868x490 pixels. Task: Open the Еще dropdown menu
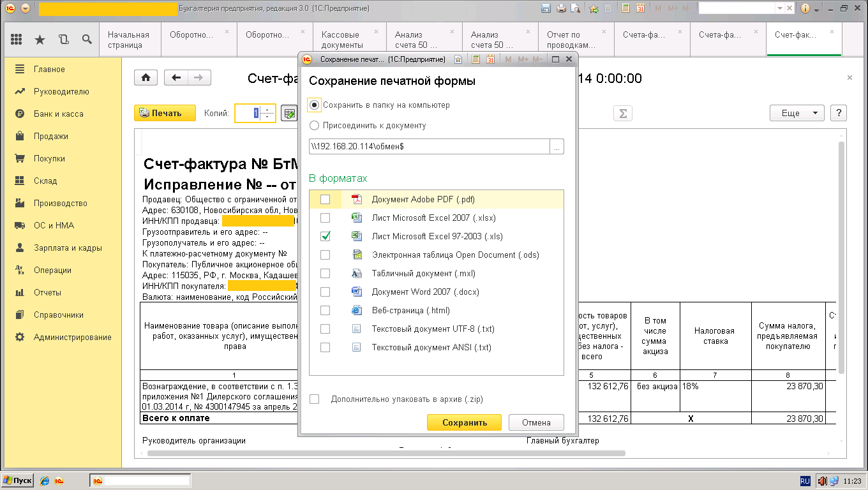pyautogui.click(x=797, y=113)
